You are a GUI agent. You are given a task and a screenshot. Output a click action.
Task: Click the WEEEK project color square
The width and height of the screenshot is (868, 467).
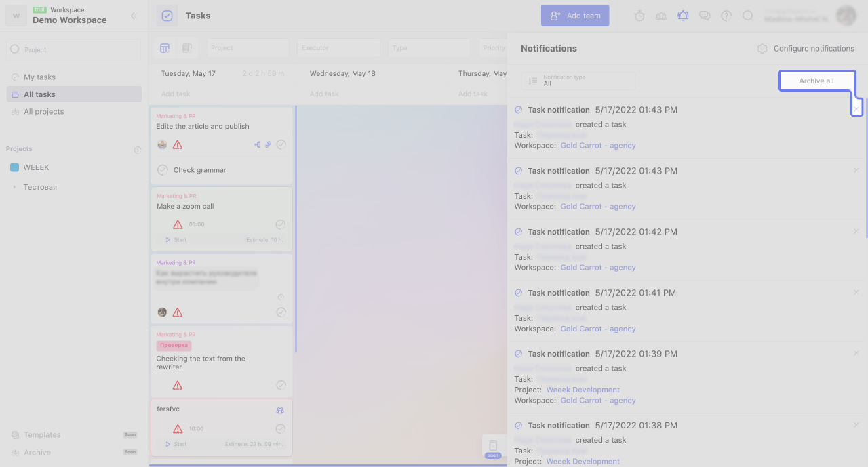(x=14, y=167)
